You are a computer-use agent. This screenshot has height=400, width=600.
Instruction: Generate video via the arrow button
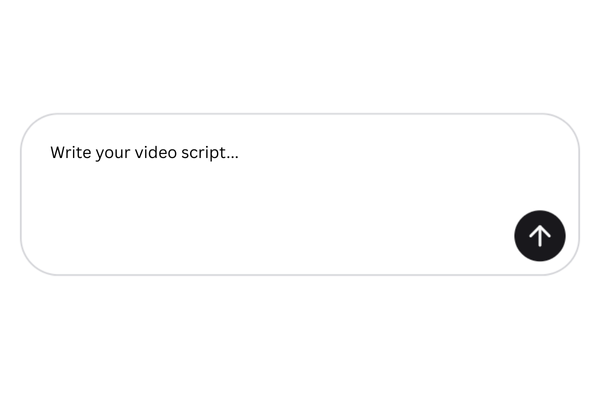pos(540,236)
